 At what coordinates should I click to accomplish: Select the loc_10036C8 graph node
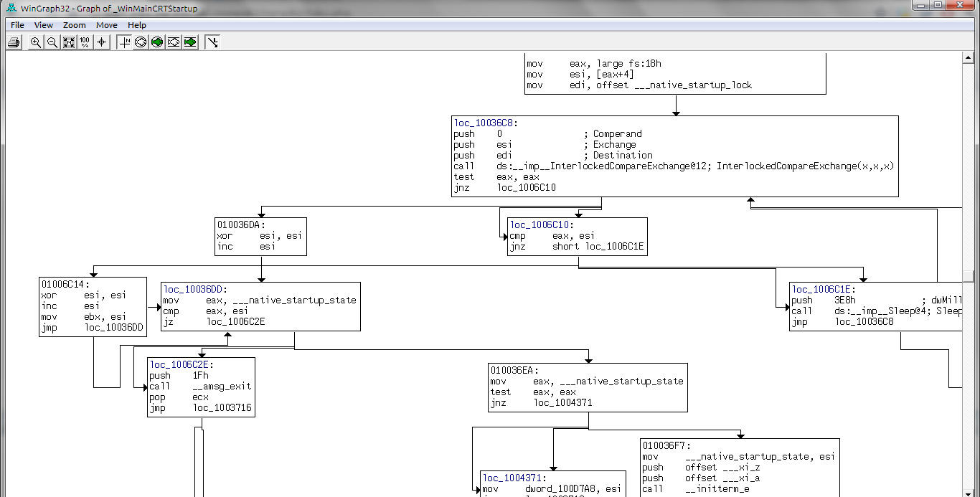click(674, 156)
